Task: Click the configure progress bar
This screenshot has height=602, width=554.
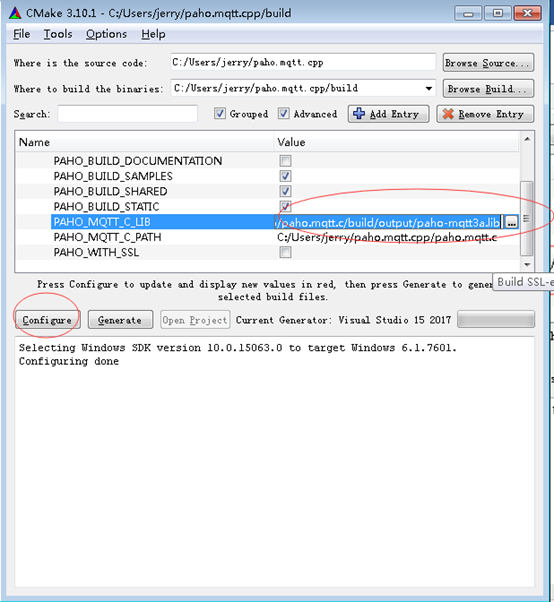Action: pyautogui.click(x=496, y=319)
